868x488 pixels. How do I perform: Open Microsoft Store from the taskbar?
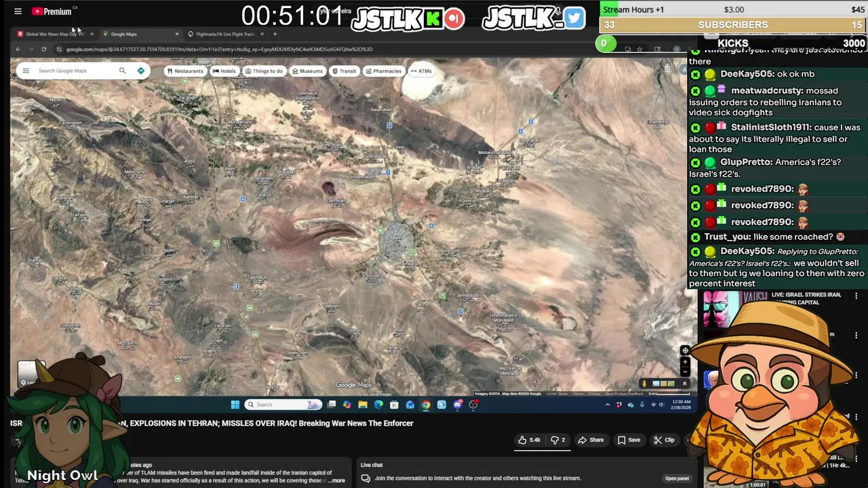click(394, 405)
